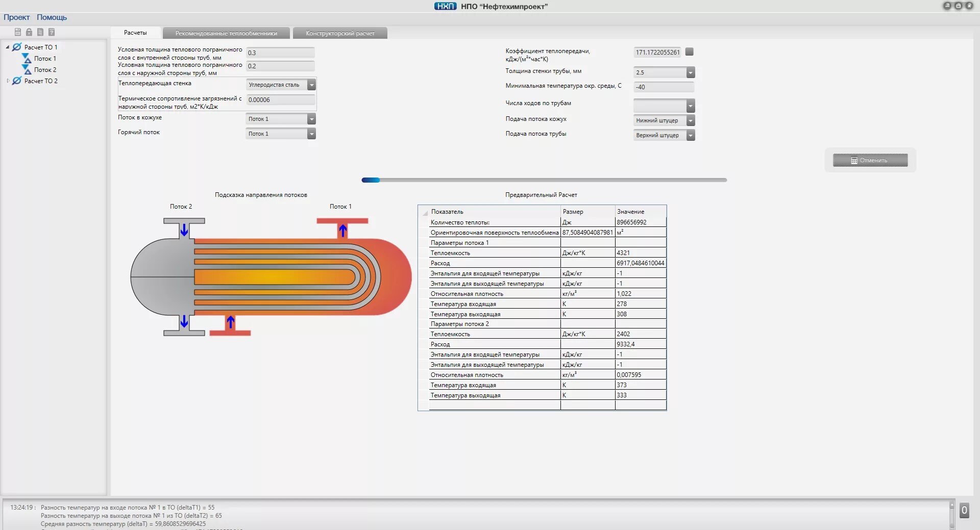Click the flow rate value 9332,4
The image size is (980, 530).
(641, 344)
